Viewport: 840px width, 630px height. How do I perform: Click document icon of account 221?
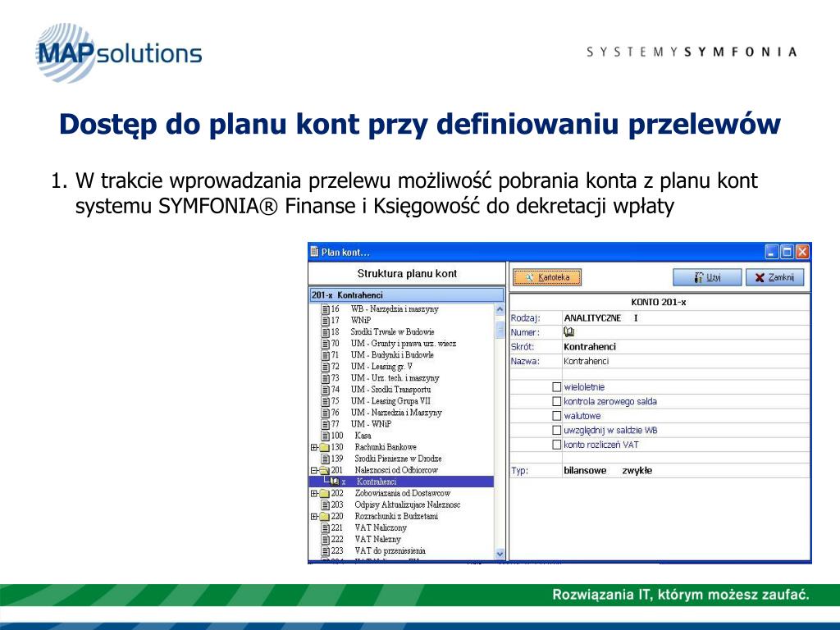tap(325, 527)
